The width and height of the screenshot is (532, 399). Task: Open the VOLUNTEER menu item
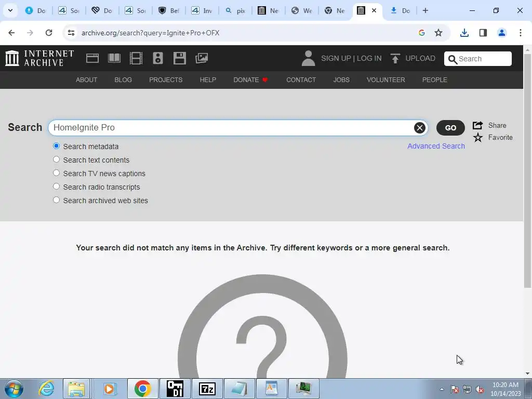coord(386,79)
